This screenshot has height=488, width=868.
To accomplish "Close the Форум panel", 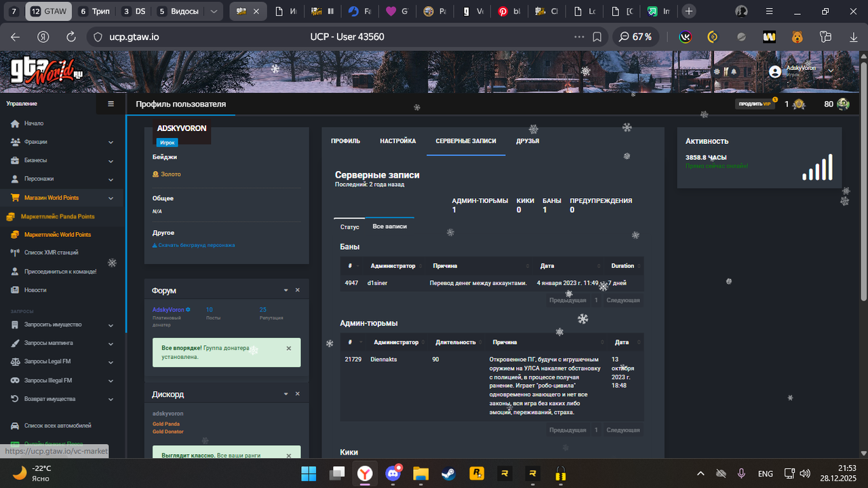I will (297, 290).
